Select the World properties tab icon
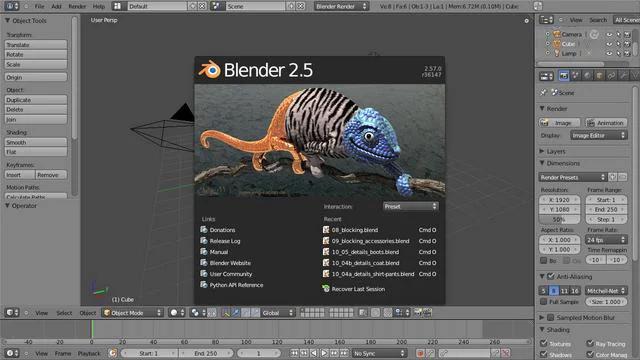Screen dimensions: 640x360 pyautogui.click(x=587, y=76)
